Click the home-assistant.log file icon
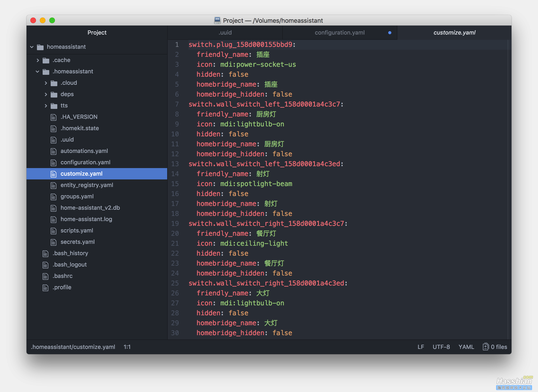The image size is (538, 392). (x=53, y=219)
